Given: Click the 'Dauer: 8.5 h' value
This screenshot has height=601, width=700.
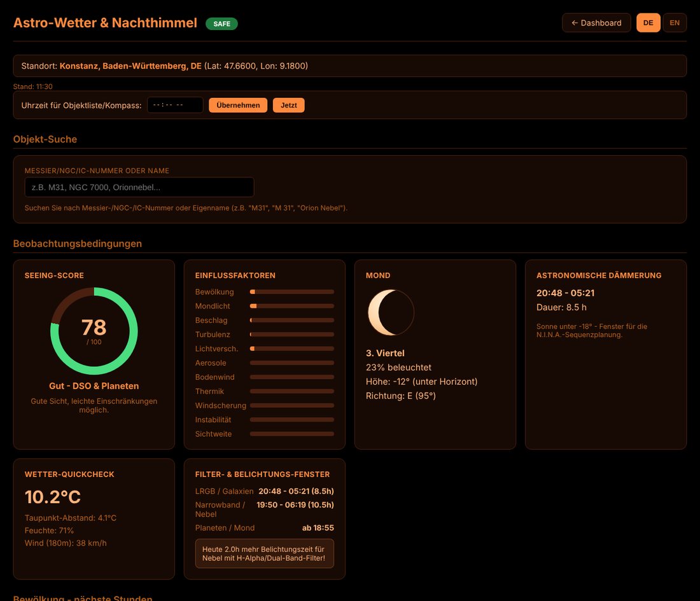Looking at the screenshot, I should [561, 307].
